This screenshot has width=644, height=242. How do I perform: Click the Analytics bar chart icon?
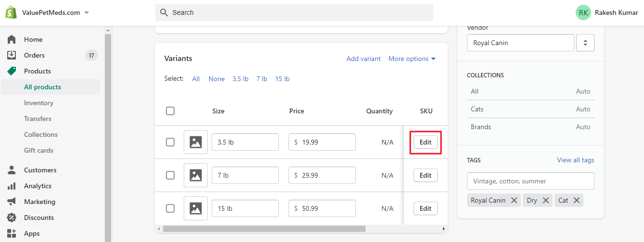(12, 186)
